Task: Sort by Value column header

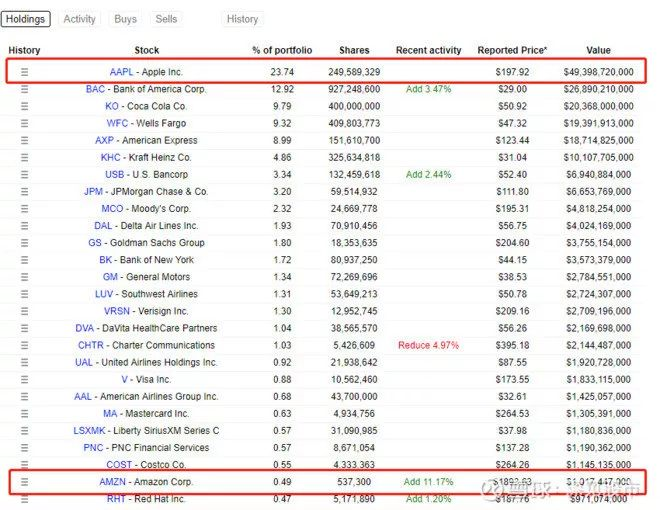Action: coord(598,50)
